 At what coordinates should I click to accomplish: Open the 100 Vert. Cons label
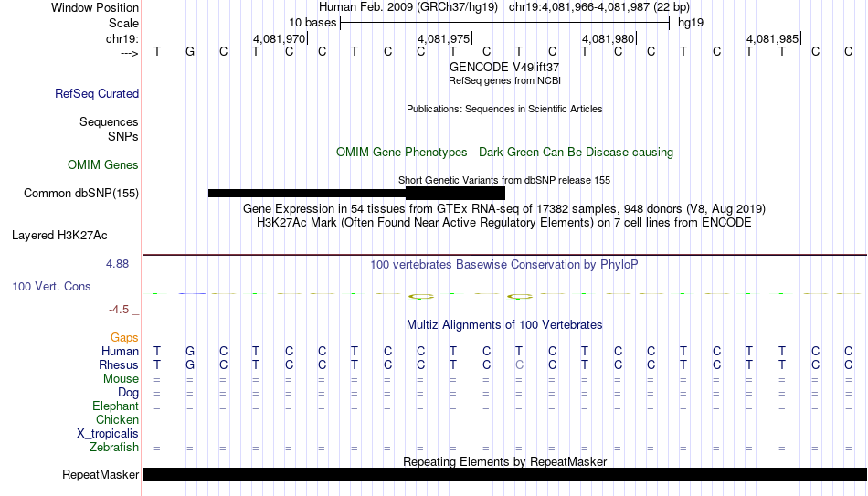pyautogui.click(x=51, y=286)
